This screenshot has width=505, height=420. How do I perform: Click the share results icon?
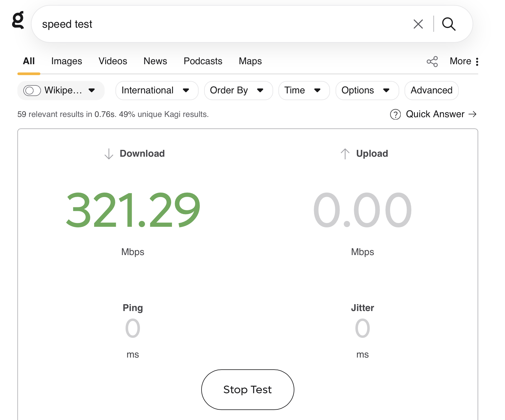coord(432,62)
